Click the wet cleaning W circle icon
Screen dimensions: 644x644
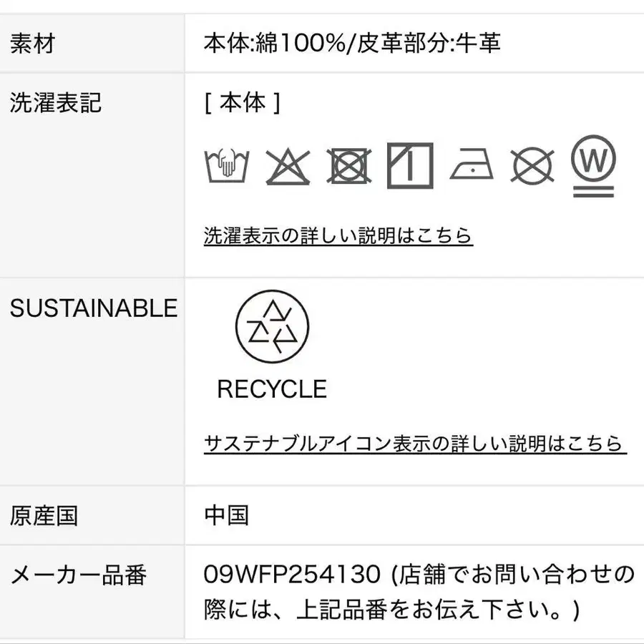pyautogui.click(x=593, y=167)
